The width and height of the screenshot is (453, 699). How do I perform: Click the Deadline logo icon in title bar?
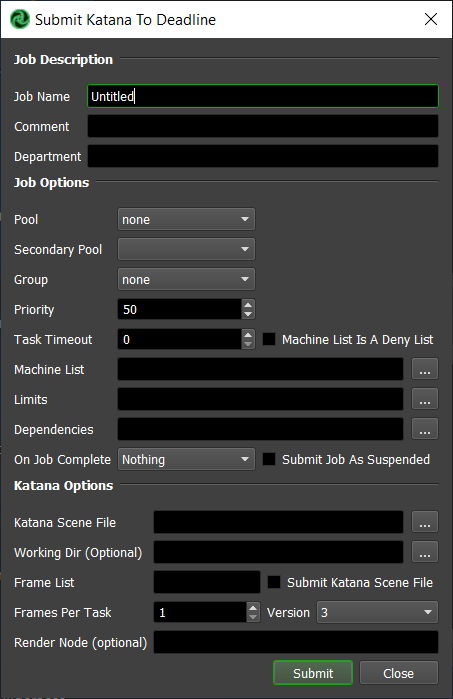pyautogui.click(x=20, y=20)
